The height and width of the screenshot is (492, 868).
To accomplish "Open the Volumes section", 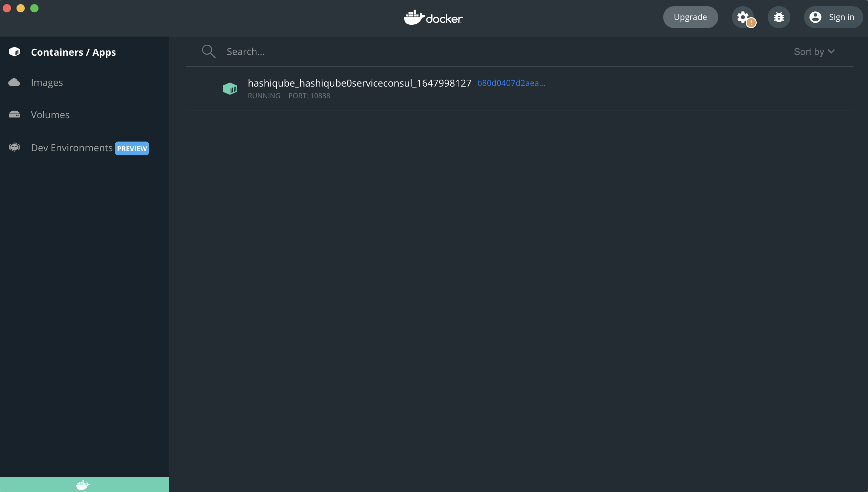I will pyautogui.click(x=50, y=114).
